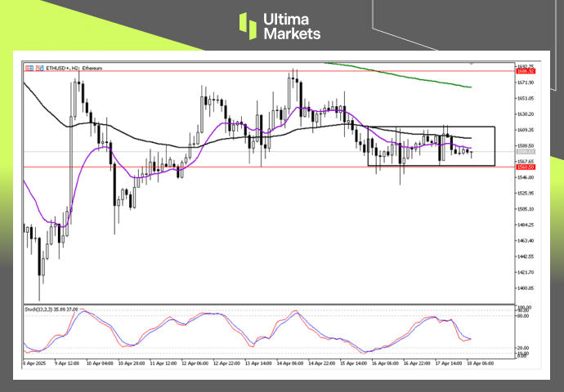Click the chart-type icon left of the ETHUSD label
The image size is (564, 392).
(x=38, y=69)
